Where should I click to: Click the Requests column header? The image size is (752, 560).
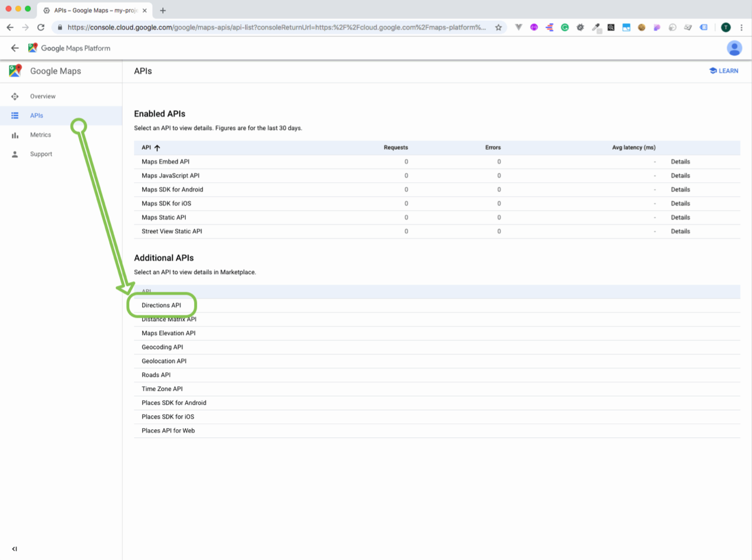click(x=395, y=148)
